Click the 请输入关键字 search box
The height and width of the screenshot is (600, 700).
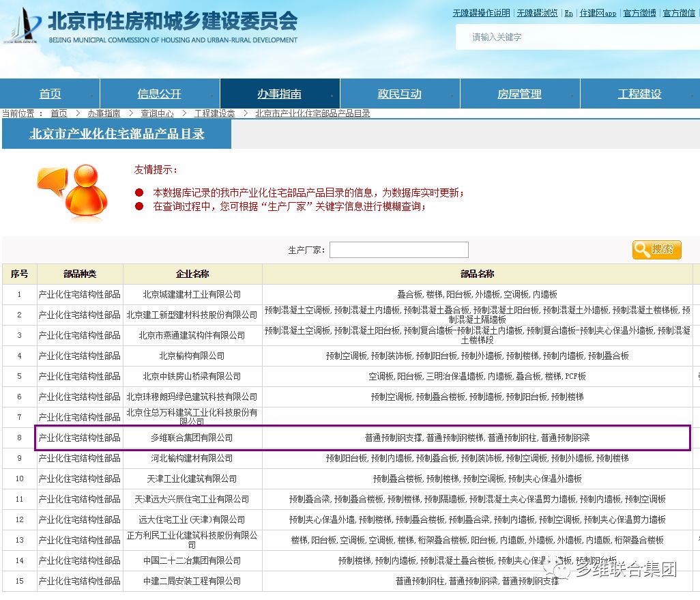pyautogui.click(x=577, y=37)
